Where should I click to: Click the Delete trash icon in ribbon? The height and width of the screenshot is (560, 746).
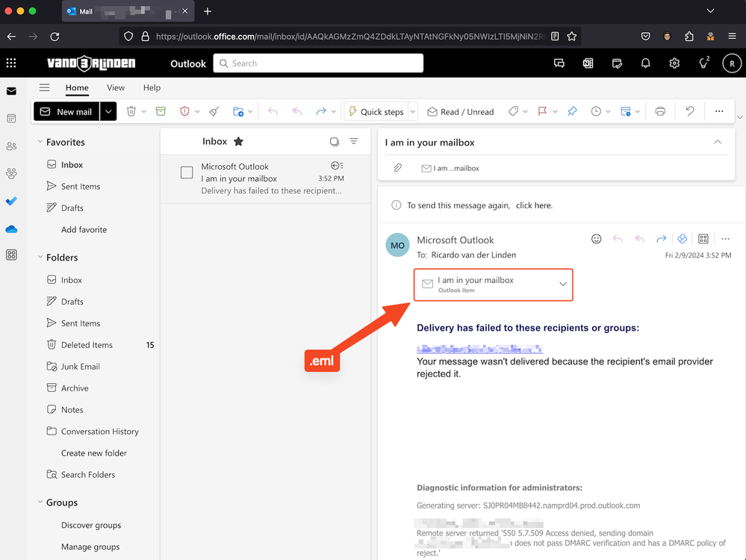tap(131, 111)
